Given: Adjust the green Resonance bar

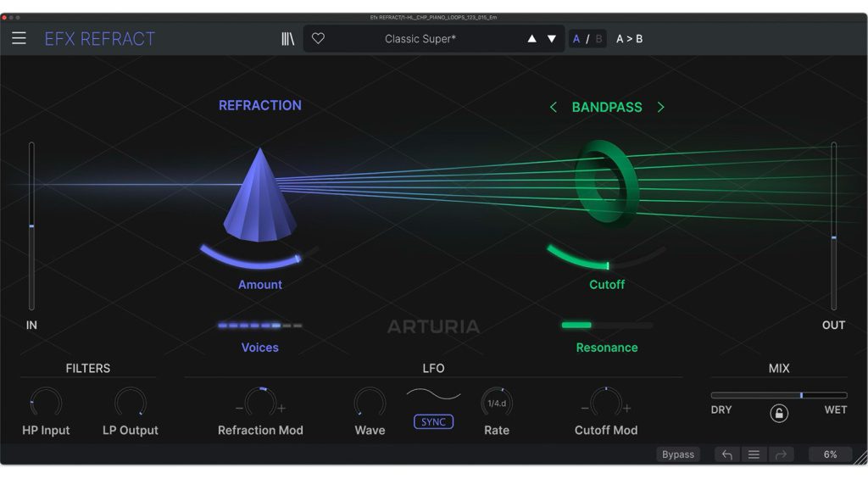Looking at the screenshot, I should (607, 325).
